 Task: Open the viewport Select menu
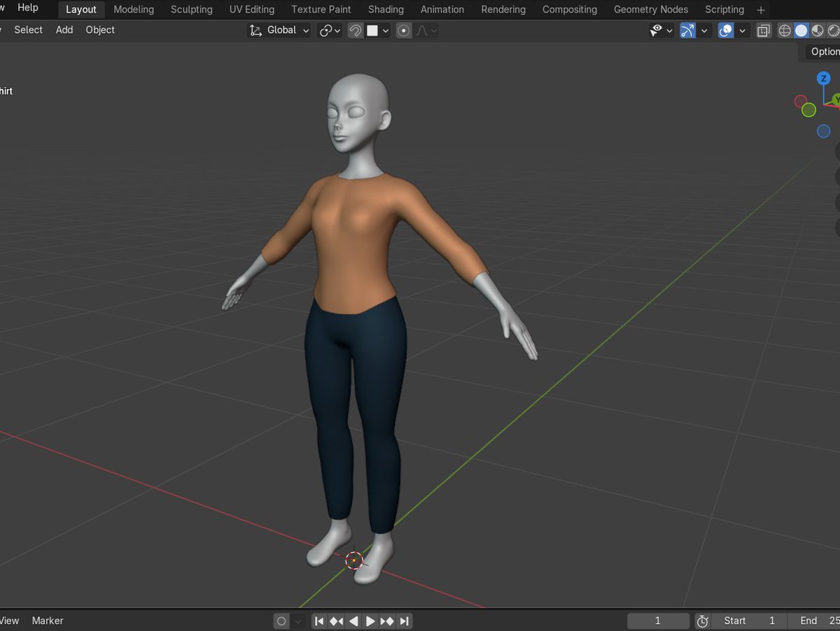pos(29,30)
